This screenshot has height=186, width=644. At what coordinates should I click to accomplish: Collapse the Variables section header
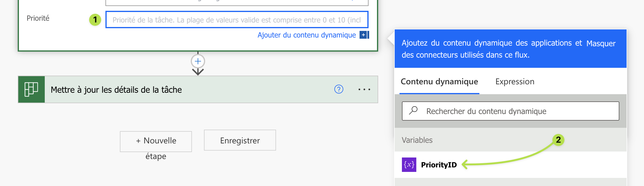(x=418, y=140)
